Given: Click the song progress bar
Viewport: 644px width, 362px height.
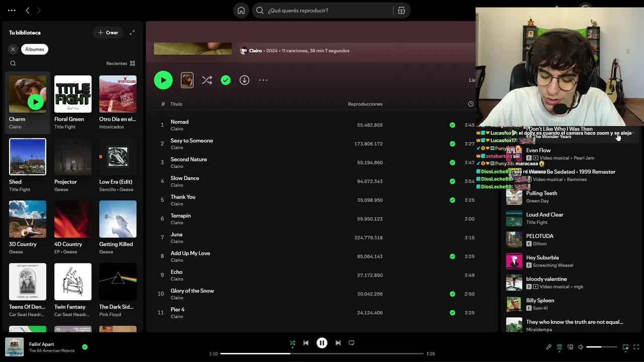Looking at the screenshot, I should pyautogui.click(x=322, y=353).
